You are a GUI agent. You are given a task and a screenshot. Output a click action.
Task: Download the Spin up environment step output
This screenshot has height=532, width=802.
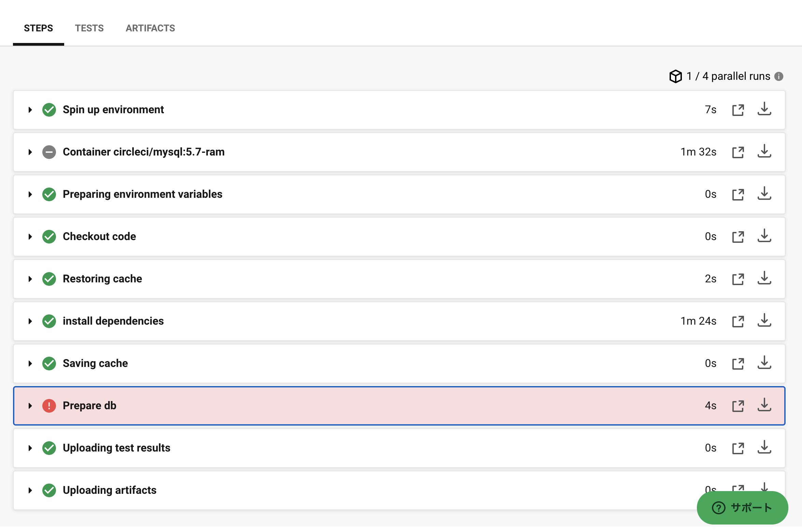pyautogui.click(x=764, y=109)
